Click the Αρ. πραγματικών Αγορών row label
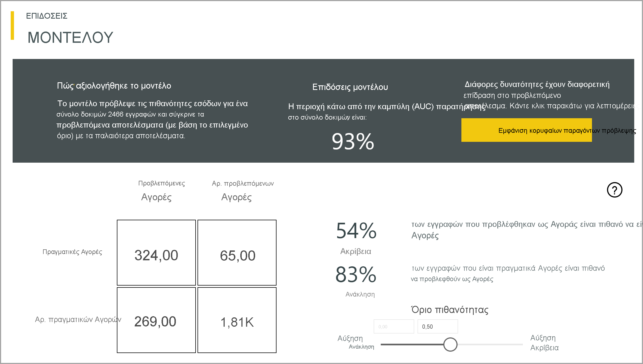Viewport: 643px width, 364px height. (x=78, y=320)
